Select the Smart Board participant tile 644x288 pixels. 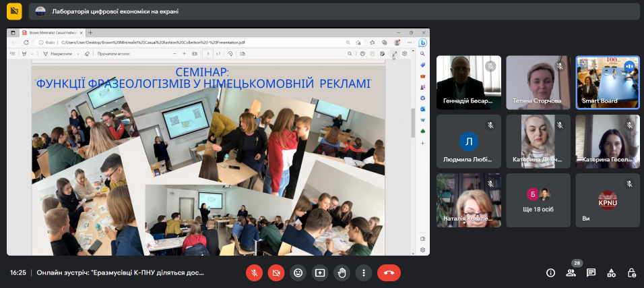[607, 82]
